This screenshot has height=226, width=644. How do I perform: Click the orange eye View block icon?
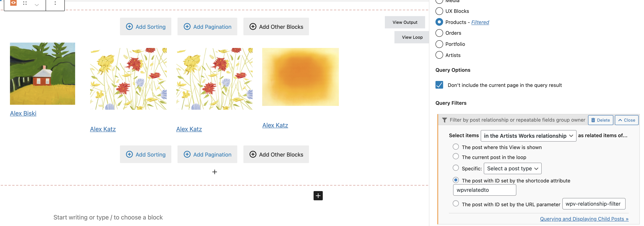coord(13,3)
